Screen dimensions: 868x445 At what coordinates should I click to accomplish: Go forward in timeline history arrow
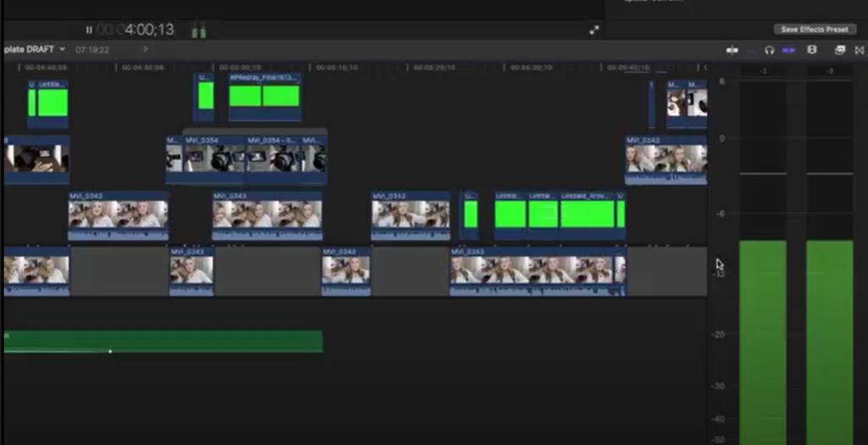146,49
